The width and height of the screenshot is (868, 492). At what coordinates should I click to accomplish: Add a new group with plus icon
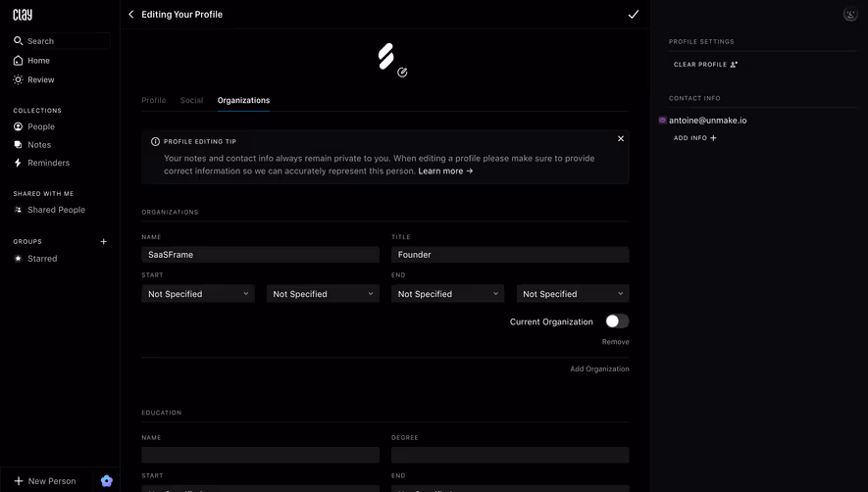click(104, 241)
